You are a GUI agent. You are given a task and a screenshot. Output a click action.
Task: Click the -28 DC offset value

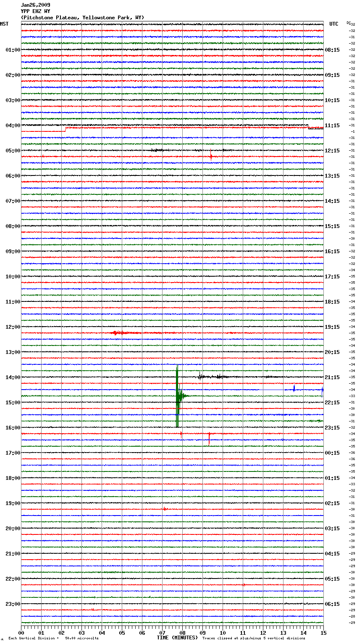coord(352,617)
